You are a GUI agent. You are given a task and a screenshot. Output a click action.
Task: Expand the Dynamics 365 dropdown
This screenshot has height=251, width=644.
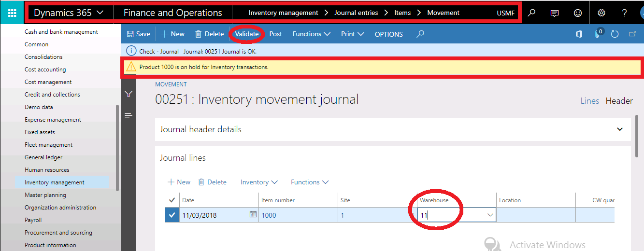pyautogui.click(x=69, y=13)
